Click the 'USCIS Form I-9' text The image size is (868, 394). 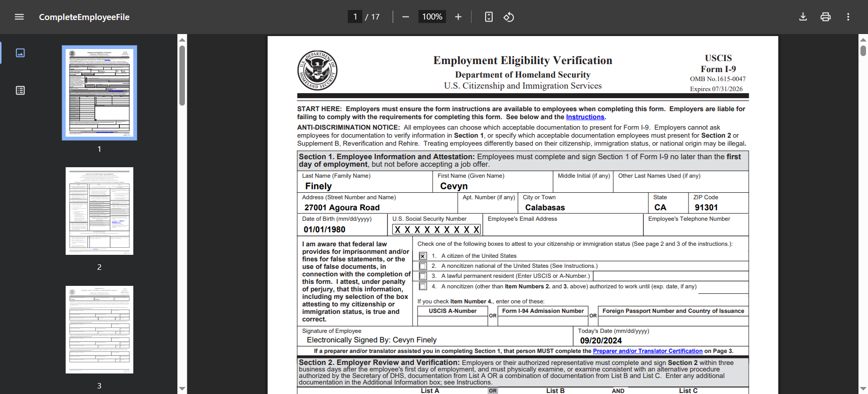[x=718, y=64]
